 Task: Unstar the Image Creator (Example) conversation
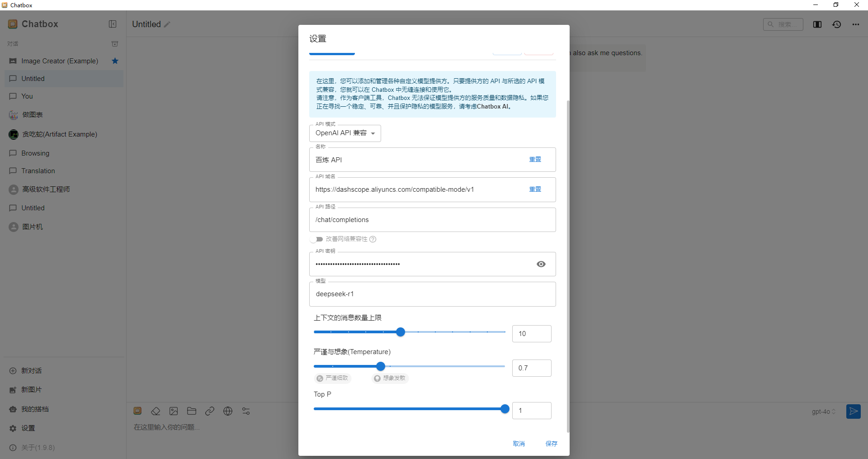point(115,61)
